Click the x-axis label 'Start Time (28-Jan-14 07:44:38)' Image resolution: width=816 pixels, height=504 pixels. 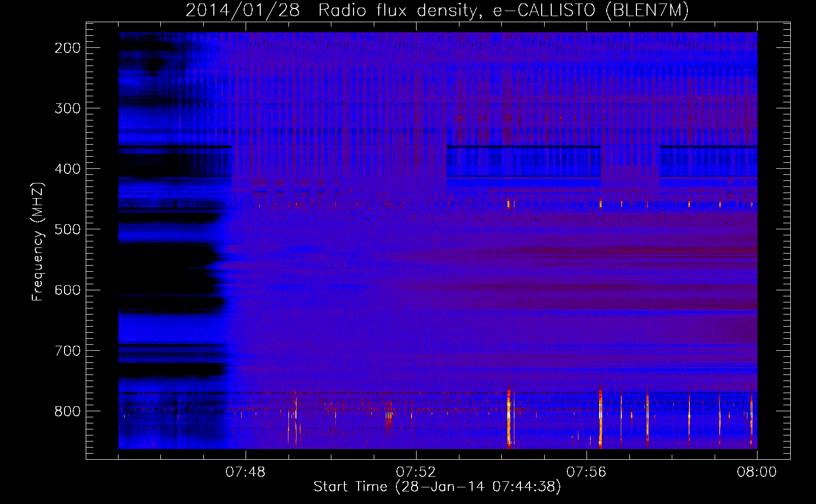coord(437,487)
